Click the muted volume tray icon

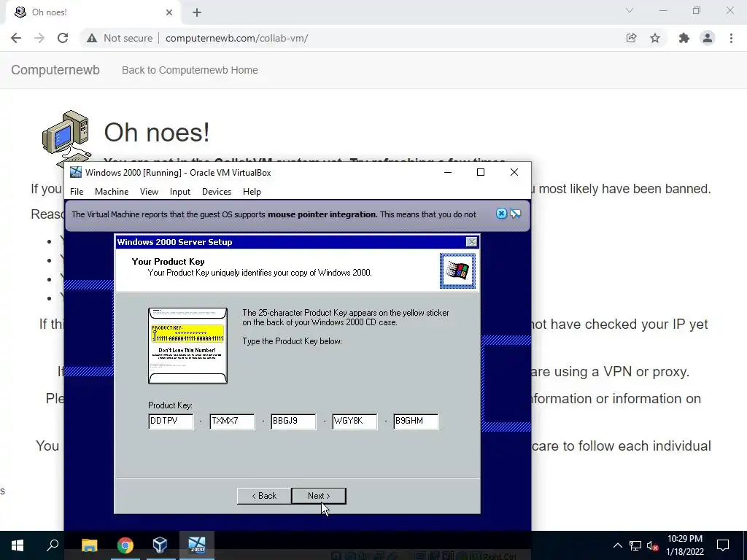click(x=652, y=545)
